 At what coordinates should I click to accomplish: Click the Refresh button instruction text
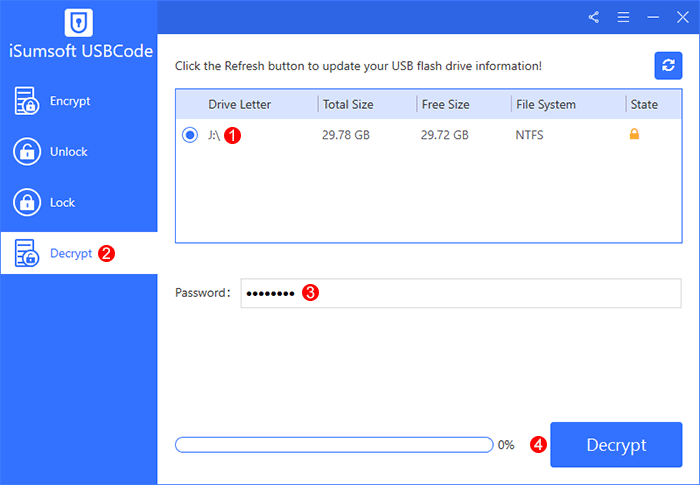(x=358, y=66)
